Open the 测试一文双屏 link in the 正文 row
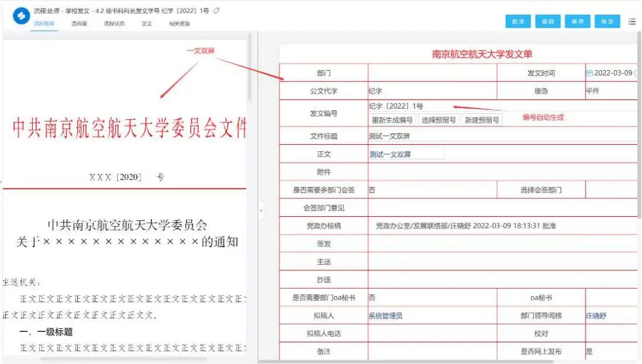The width and height of the screenshot is (642, 364). [390, 154]
